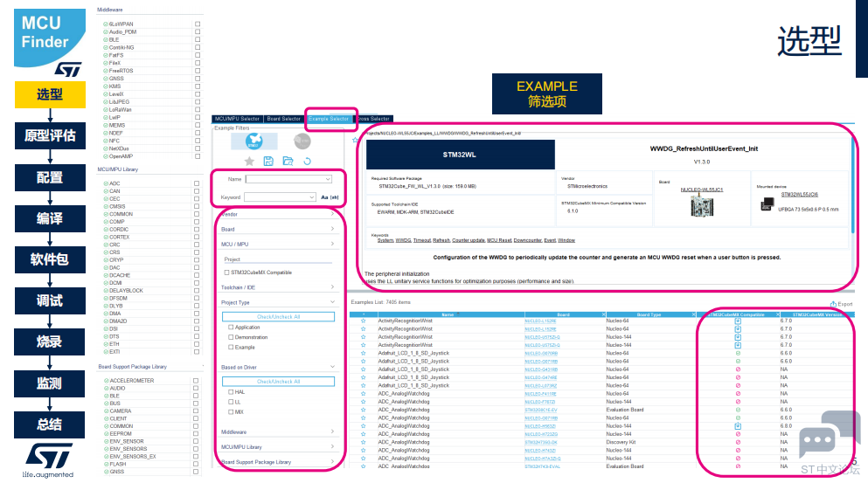Click Check/Uncheck All under Based on Driver
This screenshot has height=483, width=868.
pyautogui.click(x=279, y=381)
